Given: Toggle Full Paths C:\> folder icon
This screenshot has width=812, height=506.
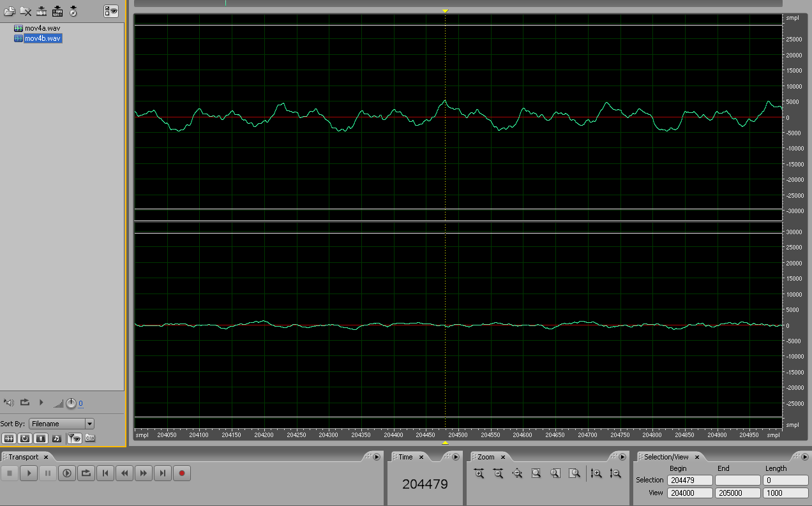Looking at the screenshot, I should click(x=90, y=438).
